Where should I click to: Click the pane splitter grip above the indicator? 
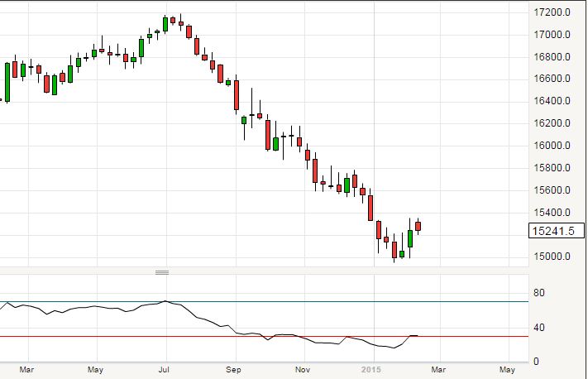coord(162,272)
